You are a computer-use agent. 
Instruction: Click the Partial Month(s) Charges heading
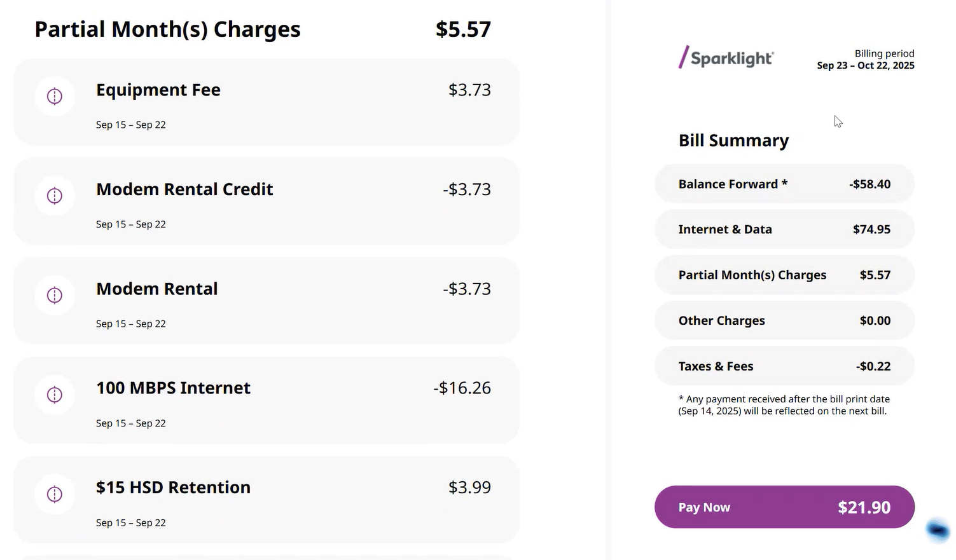click(x=167, y=29)
